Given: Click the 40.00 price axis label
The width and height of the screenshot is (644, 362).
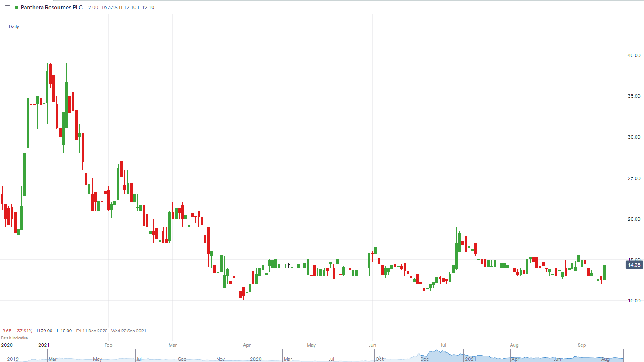Looking at the screenshot, I should point(634,55).
